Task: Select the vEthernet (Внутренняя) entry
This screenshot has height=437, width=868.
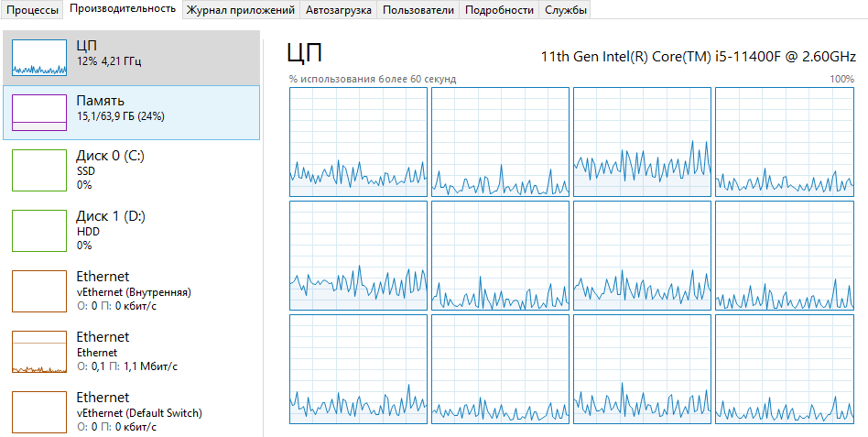Action: tap(131, 291)
